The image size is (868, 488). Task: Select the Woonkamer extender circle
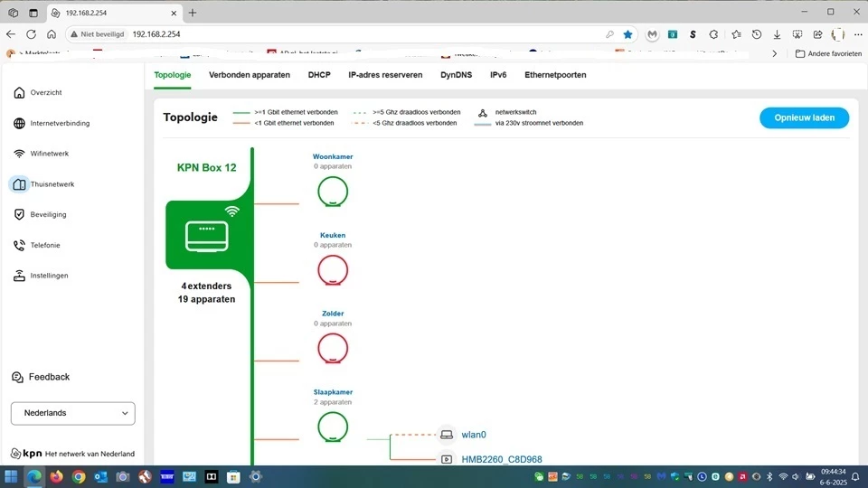(x=333, y=192)
